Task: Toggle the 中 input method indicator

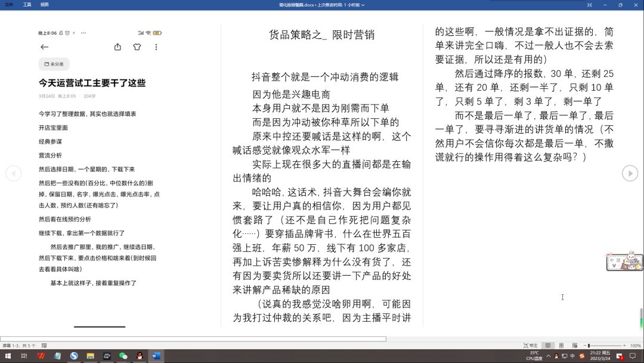Action: [572, 356]
